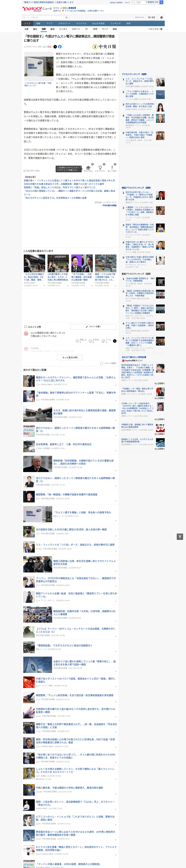This screenshot has height=868, width=186.
Task: Click うーん reaction on comment
Action: (x=103, y=341)
